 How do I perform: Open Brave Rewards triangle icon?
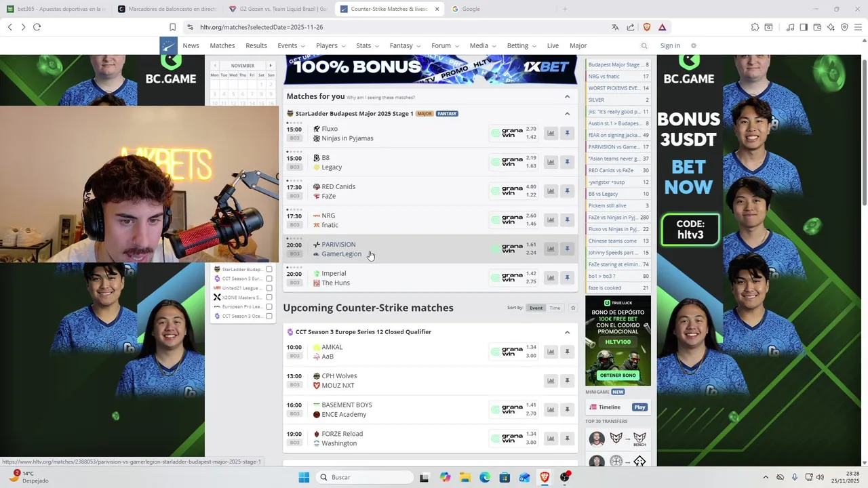(x=662, y=27)
